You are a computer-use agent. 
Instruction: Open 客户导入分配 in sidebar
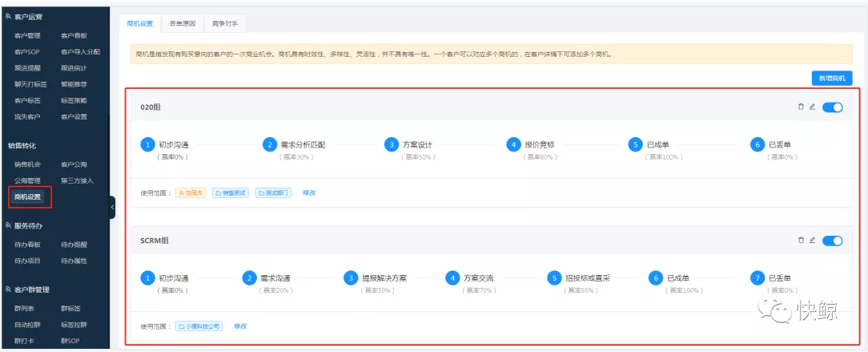pyautogui.click(x=80, y=51)
